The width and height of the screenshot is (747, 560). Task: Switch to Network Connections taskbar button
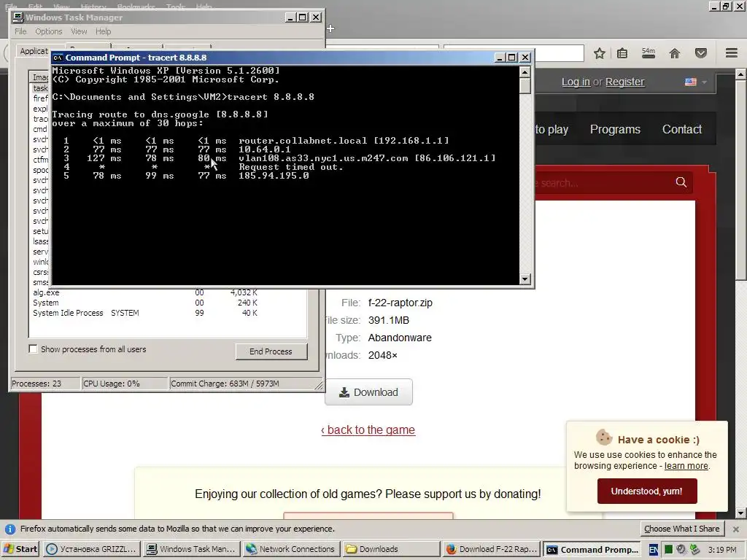click(x=290, y=549)
